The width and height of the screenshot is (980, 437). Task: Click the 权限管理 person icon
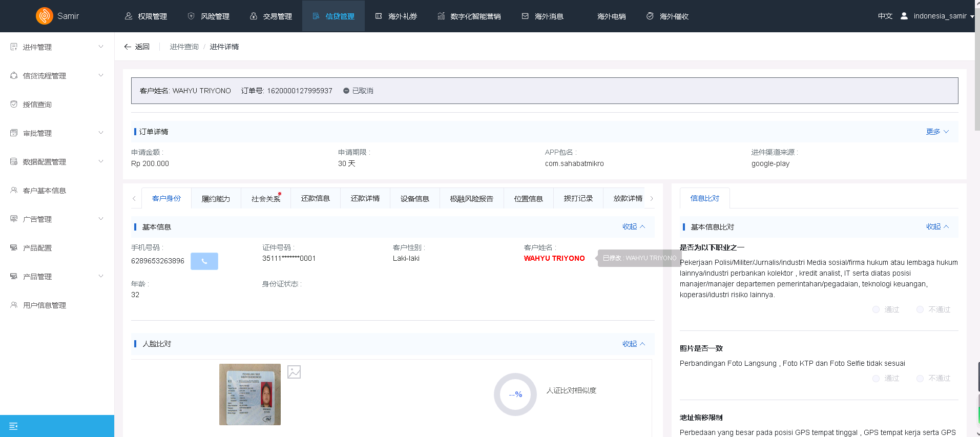pyautogui.click(x=129, y=16)
